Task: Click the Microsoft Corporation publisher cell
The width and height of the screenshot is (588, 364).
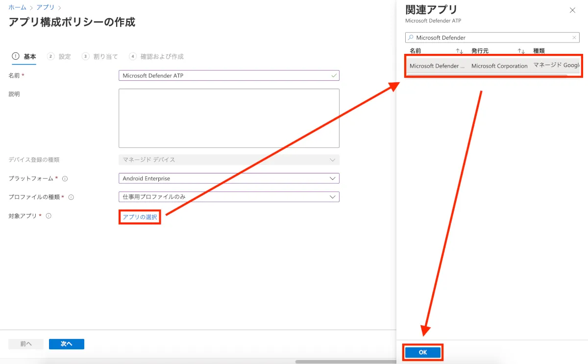Action: pos(499,66)
